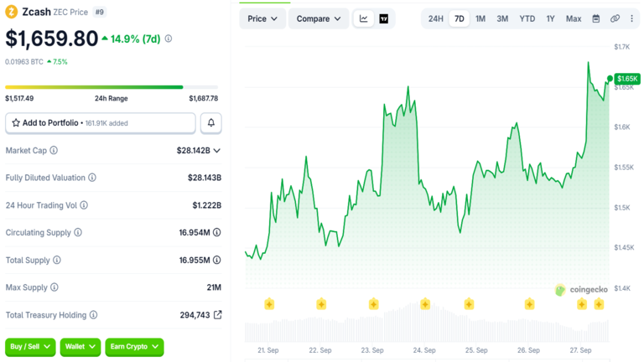Screen dimensions: 644x362
Task: Click info icon next to 16.955M value
Action: pos(217,260)
